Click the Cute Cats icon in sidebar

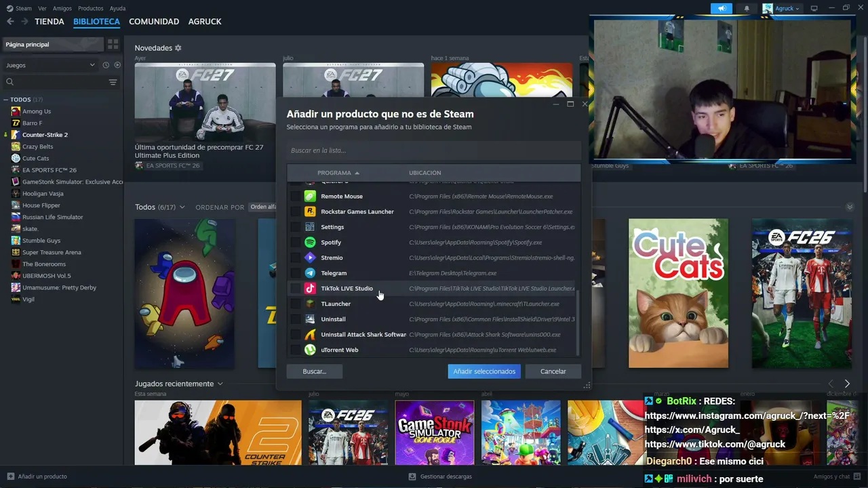[x=16, y=159]
